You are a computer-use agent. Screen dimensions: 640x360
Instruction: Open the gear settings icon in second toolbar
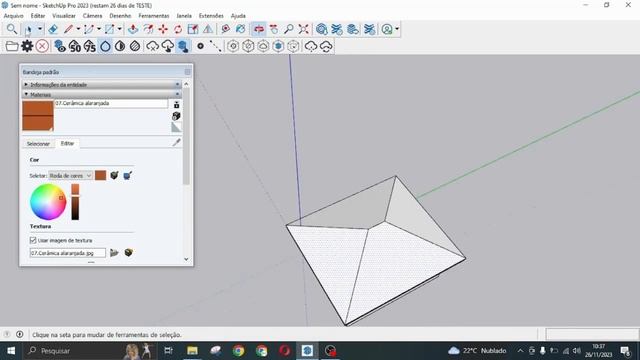coord(27,46)
